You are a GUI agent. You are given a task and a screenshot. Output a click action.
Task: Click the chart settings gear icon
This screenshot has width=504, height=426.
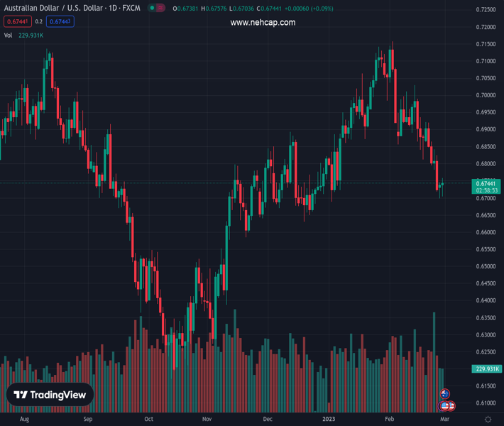pyautogui.click(x=488, y=420)
